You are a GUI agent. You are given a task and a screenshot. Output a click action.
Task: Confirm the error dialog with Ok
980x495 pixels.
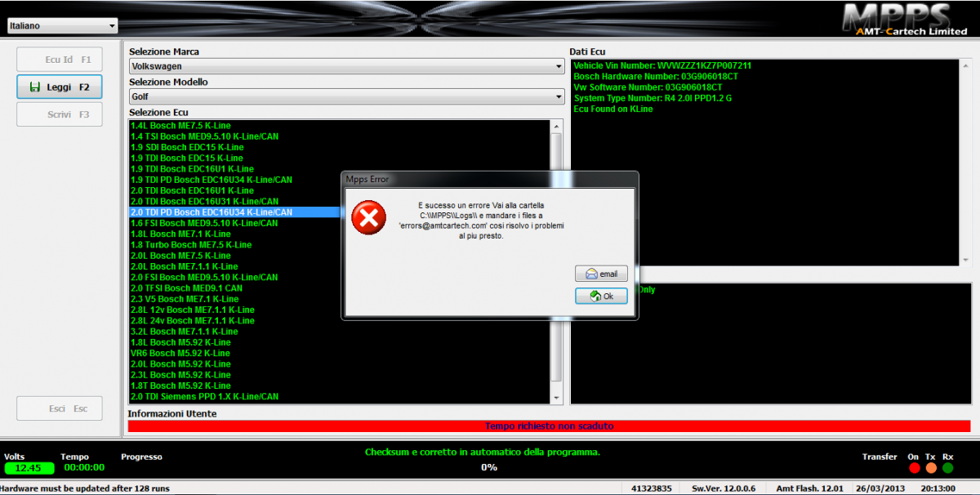tap(601, 296)
